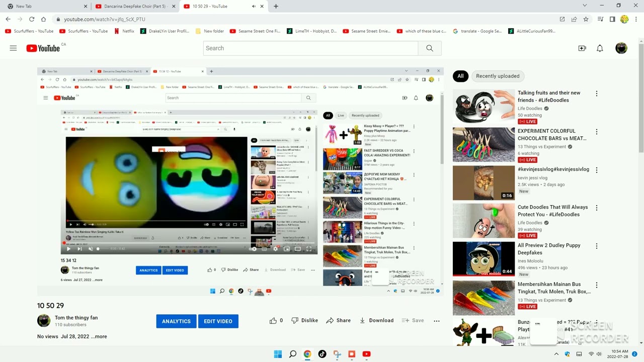This screenshot has height=362, width=644.
Task: Click the Windows Security tray icon
Action: [567, 354]
